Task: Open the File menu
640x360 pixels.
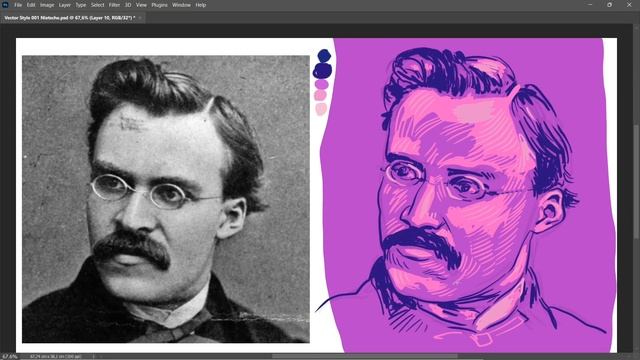Action: coord(18,5)
